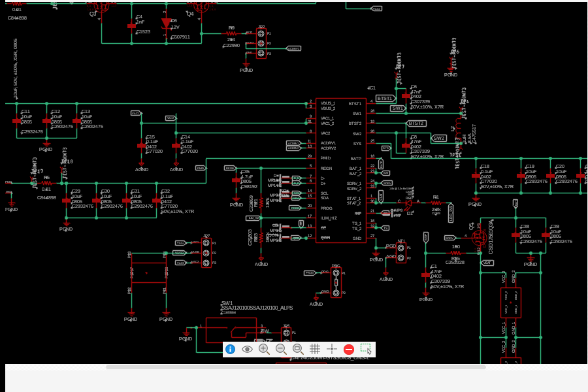The image size is (588, 392).
Task: Click the C29 capacitor label
Action: 76,191
